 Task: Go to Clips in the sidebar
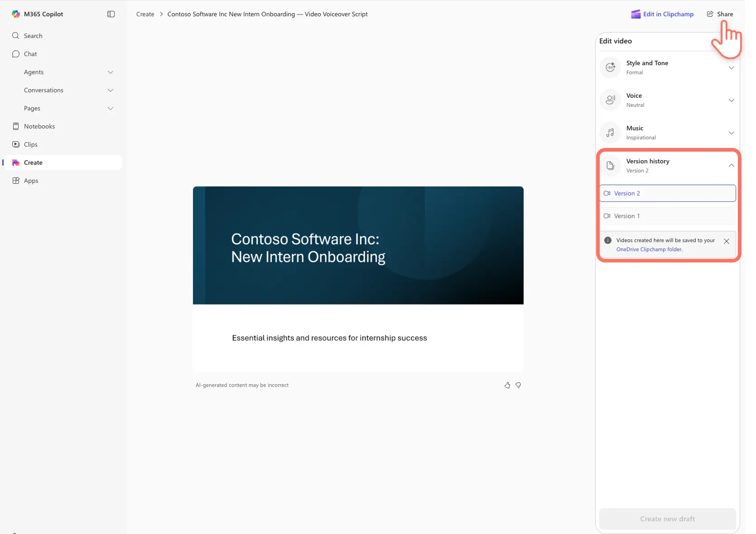pos(63,144)
